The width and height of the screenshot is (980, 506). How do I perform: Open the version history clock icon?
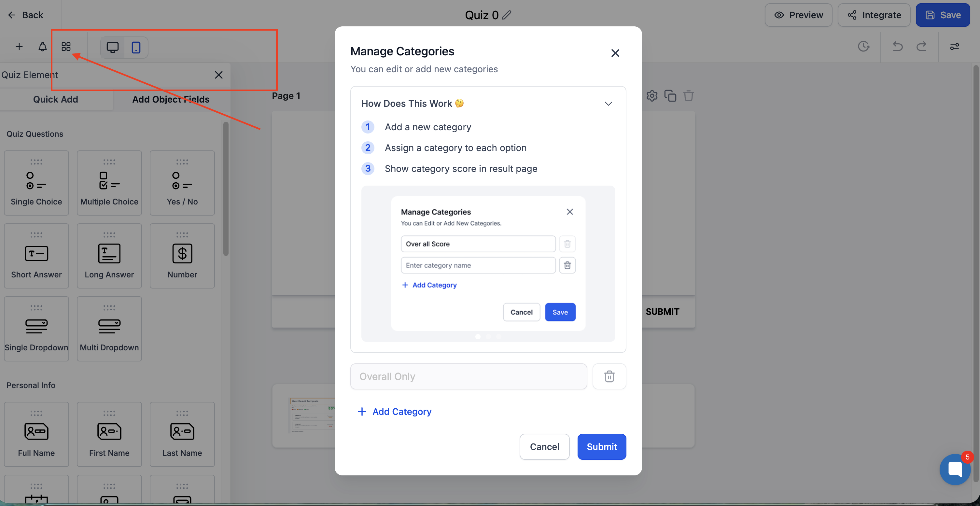tap(863, 47)
